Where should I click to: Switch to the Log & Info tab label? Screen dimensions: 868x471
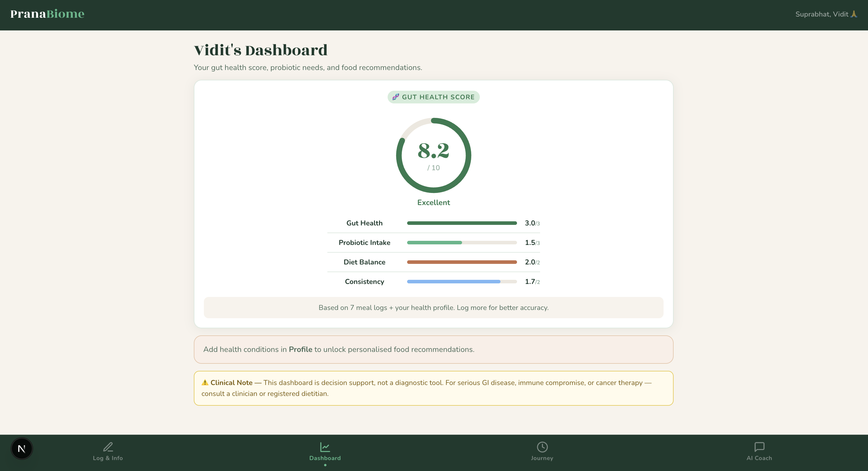108,458
